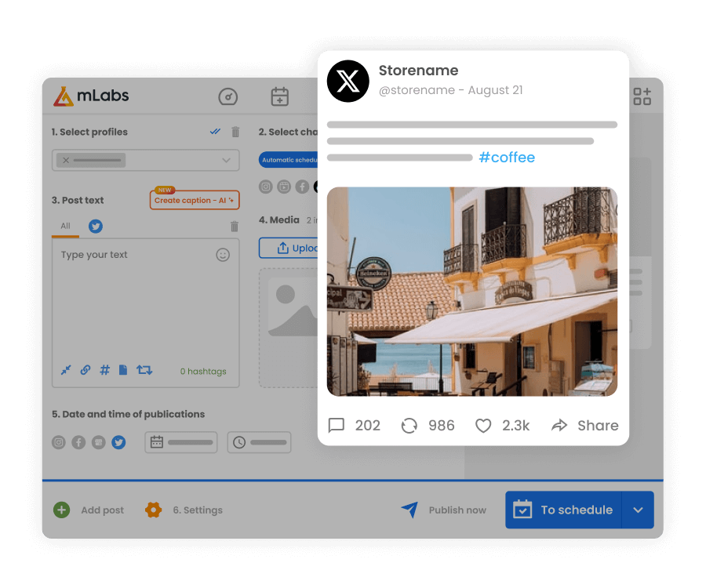Toggle select all profiles with the double-check icon

(215, 132)
